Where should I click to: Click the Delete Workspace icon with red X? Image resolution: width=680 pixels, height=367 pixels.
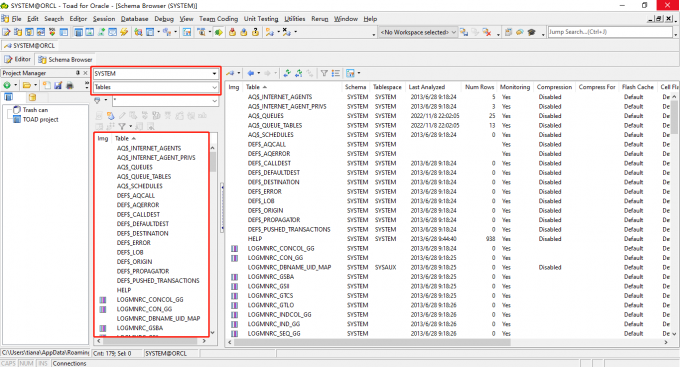487,32
